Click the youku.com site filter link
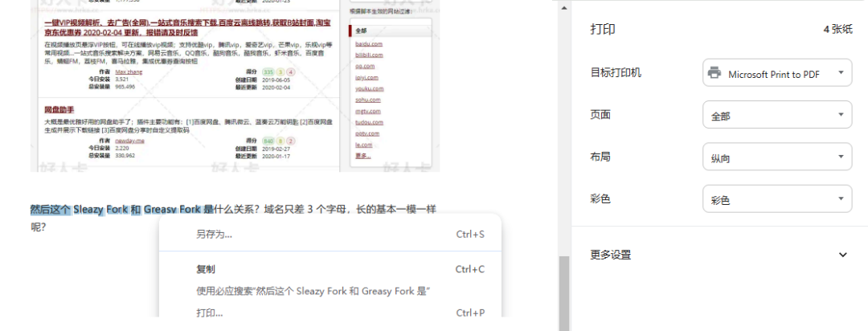Image resolution: width=868 pixels, height=331 pixels. (369, 88)
